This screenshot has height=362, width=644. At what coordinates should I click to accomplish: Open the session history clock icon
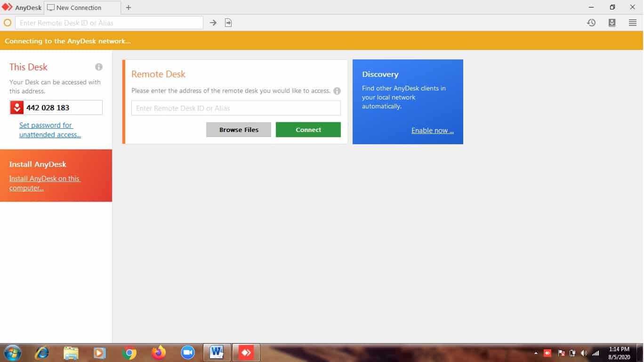pyautogui.click(x=591, y=23)
